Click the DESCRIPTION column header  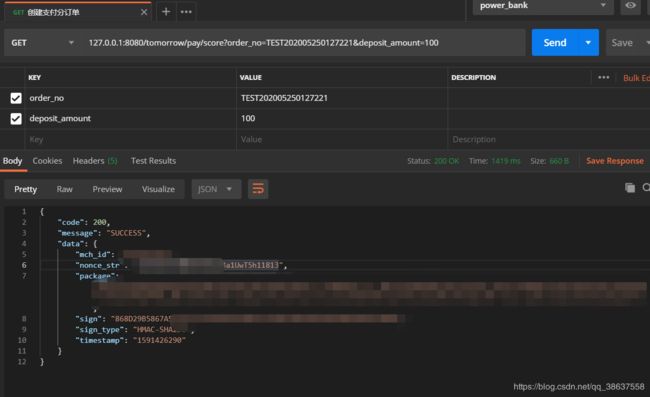click(x=473, y=77)
